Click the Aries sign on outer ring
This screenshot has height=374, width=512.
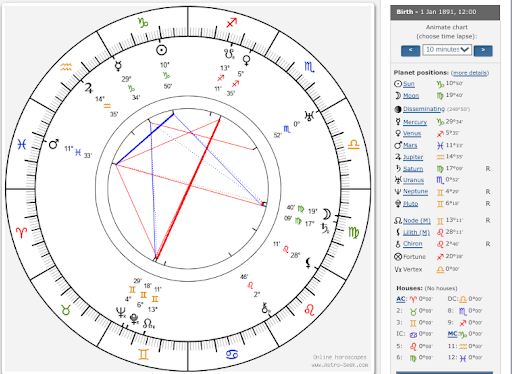(x=22, y=232)
